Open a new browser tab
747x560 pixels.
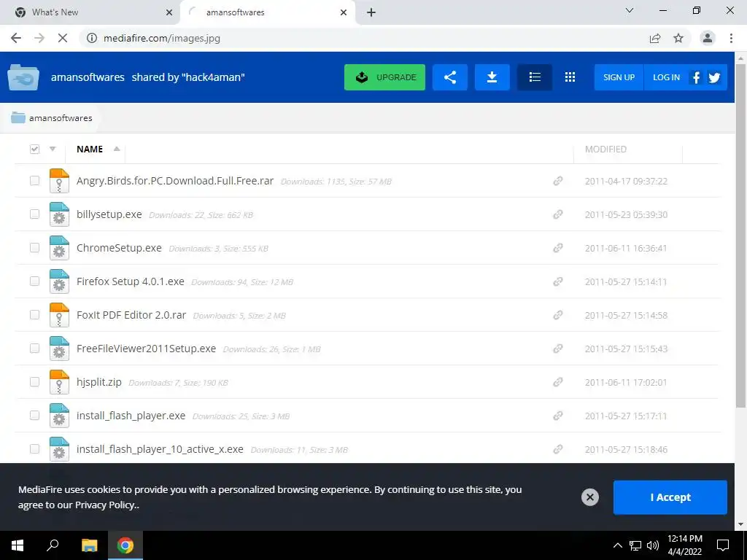(x=371, y=12)
